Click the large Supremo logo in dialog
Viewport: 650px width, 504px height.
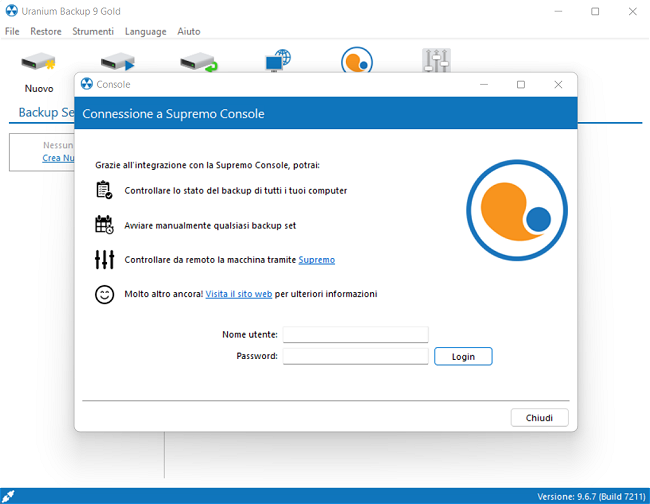coord(517,210)
